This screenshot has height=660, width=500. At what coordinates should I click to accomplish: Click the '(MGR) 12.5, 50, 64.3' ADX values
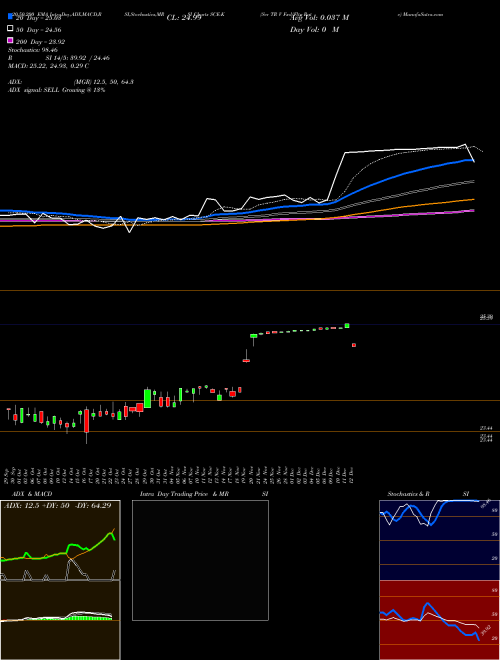click(104, 82)
